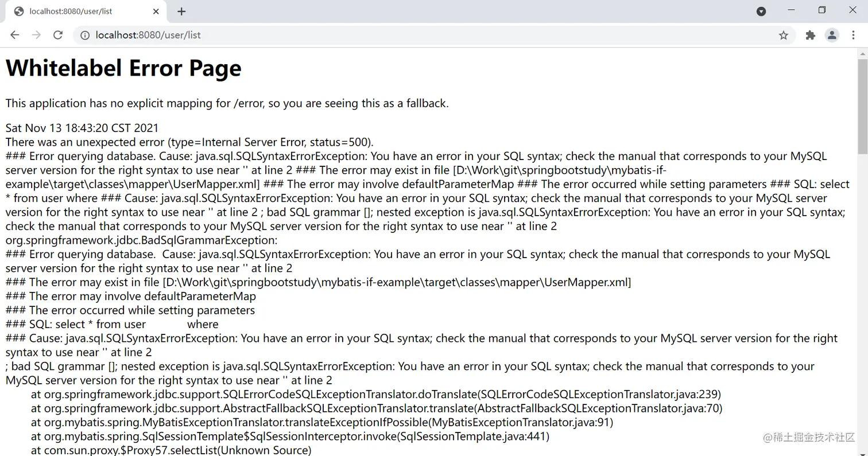This screenshot has height=456, width=868.
Task: Bookmark this page with the star icon
Action: tap(783, 35)
